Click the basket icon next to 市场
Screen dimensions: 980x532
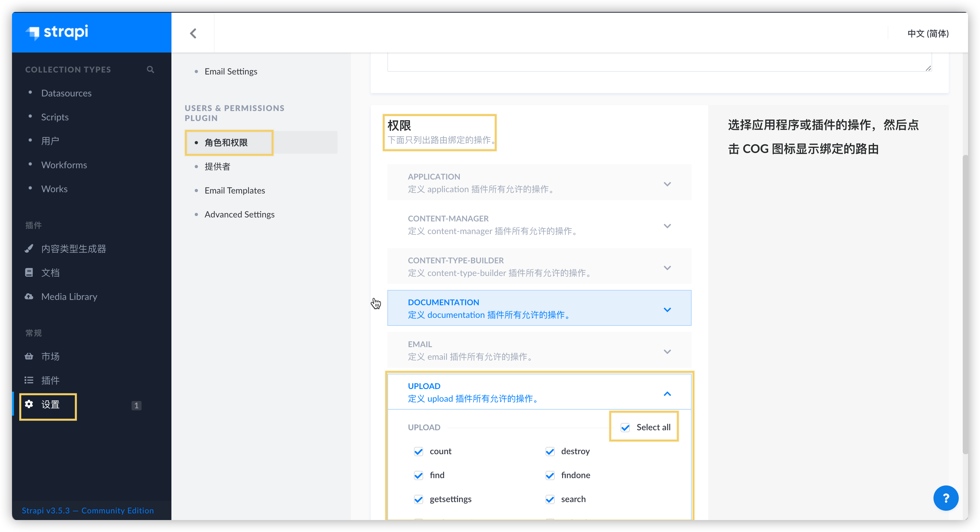29,356
